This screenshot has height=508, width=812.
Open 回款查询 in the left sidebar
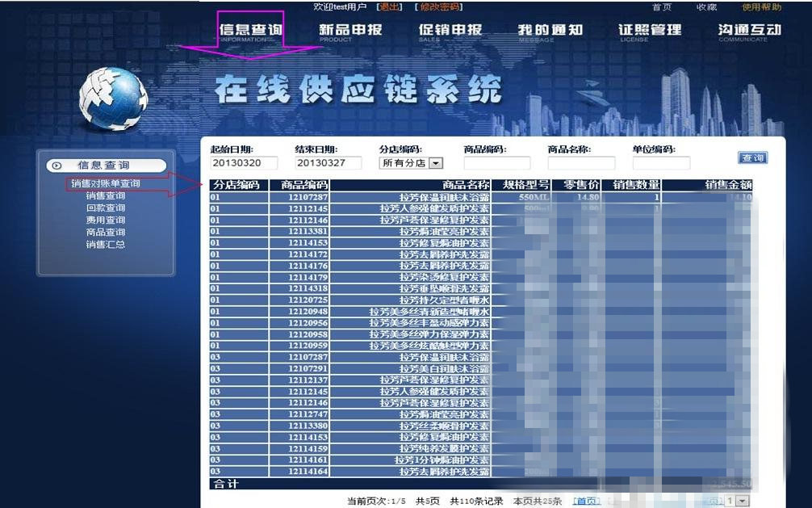106,208
